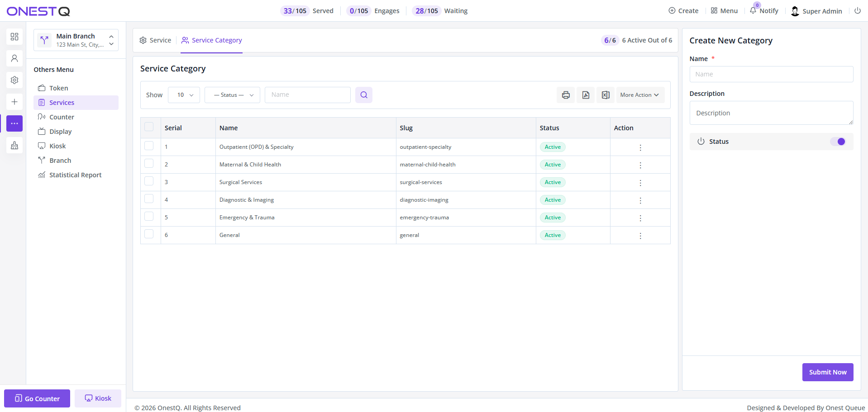Screen dimensions: 868x412
Task: Open Kiosk in Others Menu
Action: 76,146
